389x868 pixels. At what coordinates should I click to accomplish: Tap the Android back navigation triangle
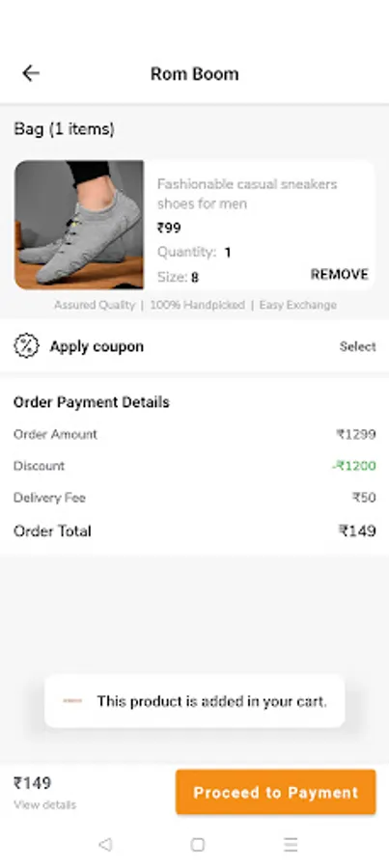[104, 844]
